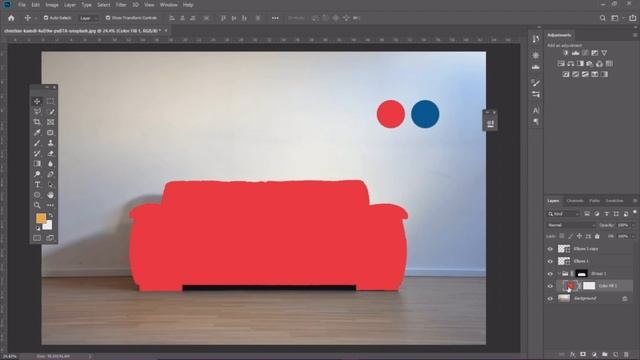Open the Layers panel flyout menu

(635, 201)
